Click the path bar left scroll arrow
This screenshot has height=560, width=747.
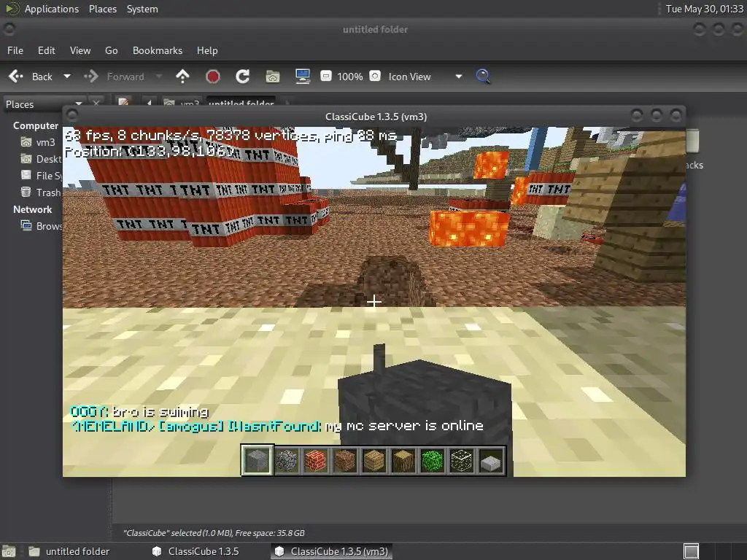tap(149, 102)
